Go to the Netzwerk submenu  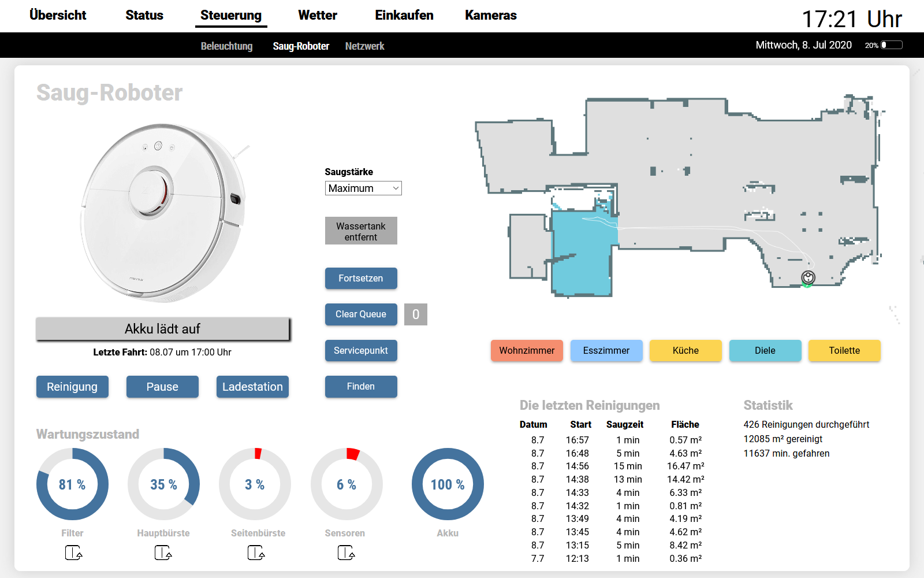[364, 46]
